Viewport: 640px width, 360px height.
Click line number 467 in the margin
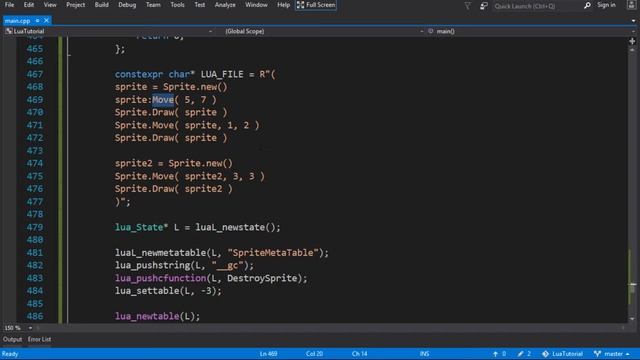point(35,74)
